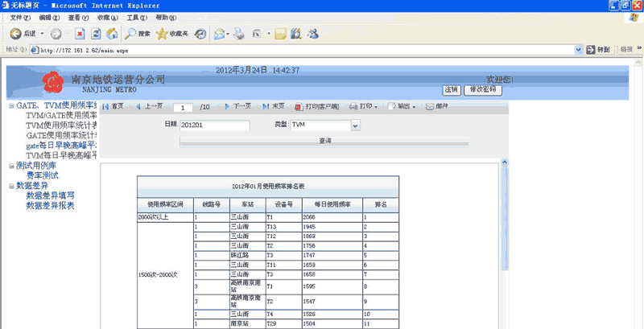Open 数据差异报表 tree link
The width and height of the screenshot is (644, 329).
point(50,205)
